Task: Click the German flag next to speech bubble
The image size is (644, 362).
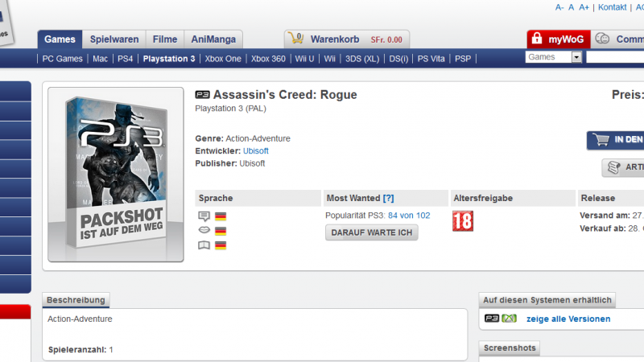Action: point(221,216)
